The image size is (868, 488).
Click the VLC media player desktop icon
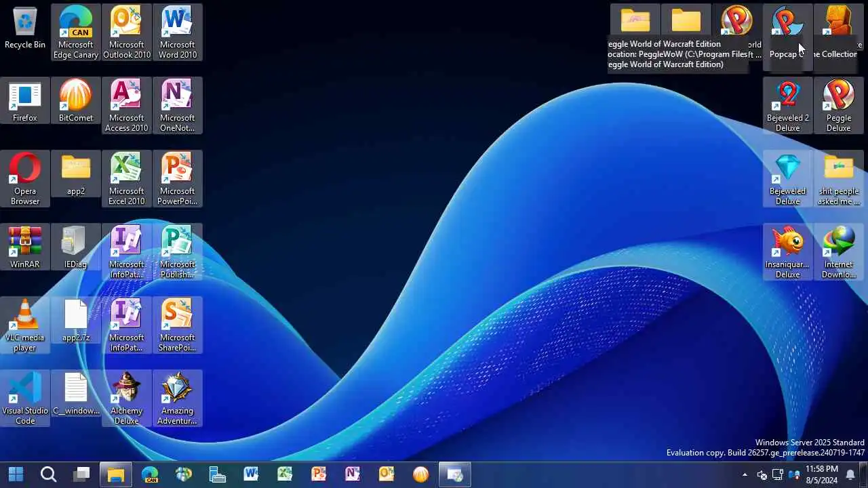click(x=25, y=325)
